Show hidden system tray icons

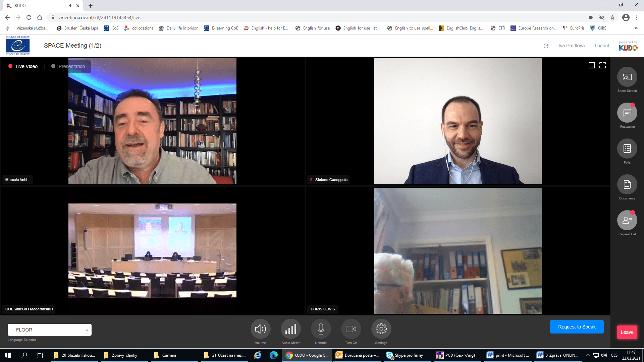coord(588,355)
